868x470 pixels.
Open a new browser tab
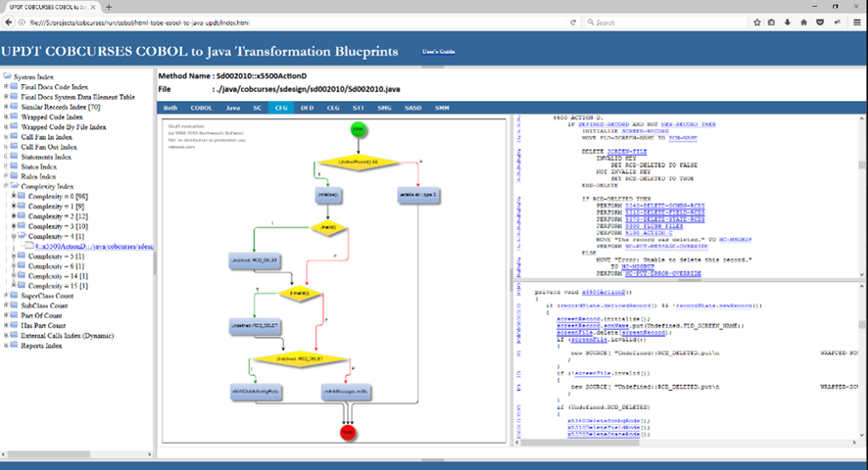pyautogui.click(x=108, y=6)
